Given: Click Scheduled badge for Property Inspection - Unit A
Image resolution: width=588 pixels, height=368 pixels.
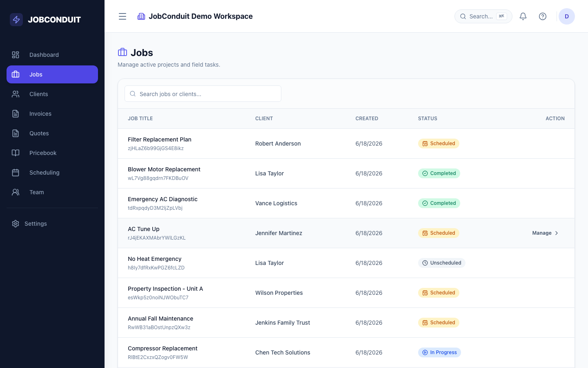Looking at the screenshot, I should (x=439, y=293).
